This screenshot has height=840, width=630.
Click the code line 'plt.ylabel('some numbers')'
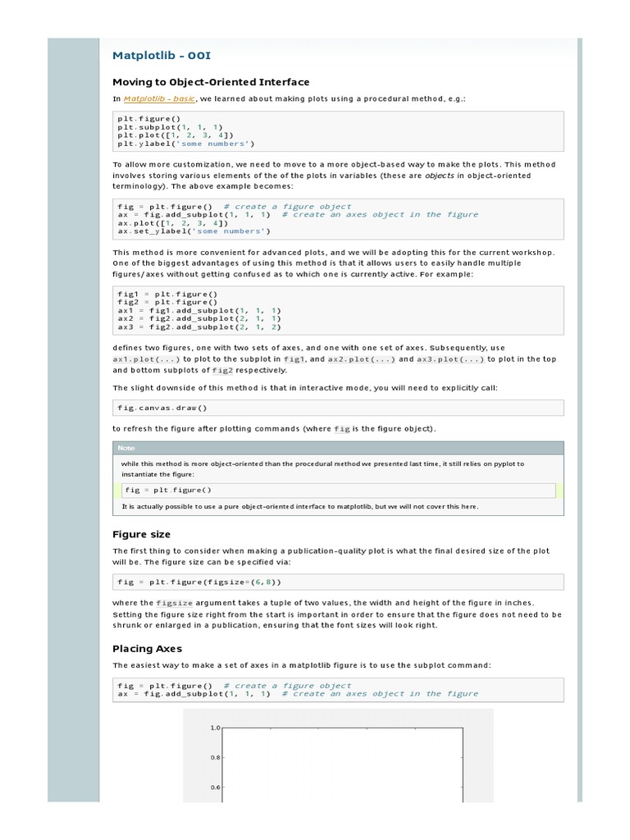[186, 144]
